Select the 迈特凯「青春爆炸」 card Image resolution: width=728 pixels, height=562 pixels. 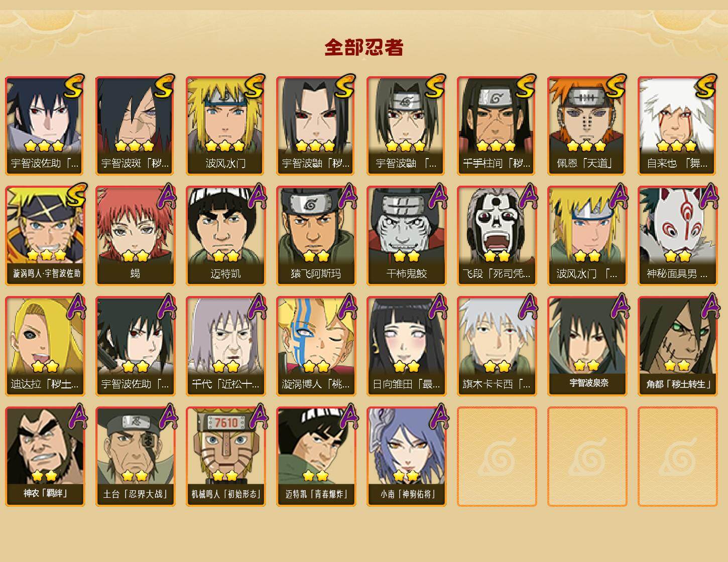[x=316, y=457]
